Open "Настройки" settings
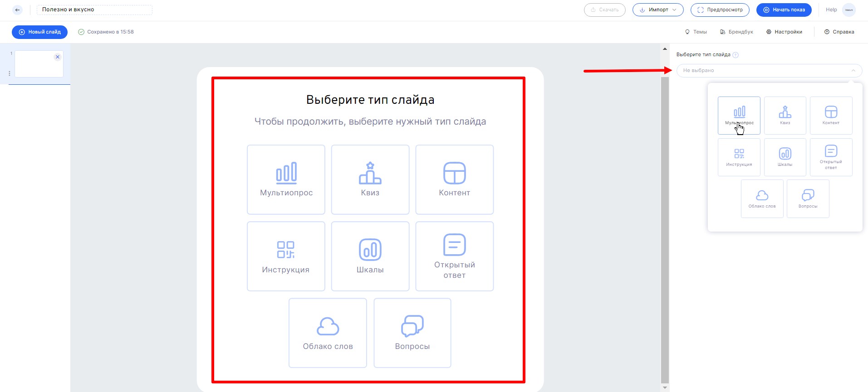Image resolution: width=868 pixels, height=392 pixels. pos(784,32)
